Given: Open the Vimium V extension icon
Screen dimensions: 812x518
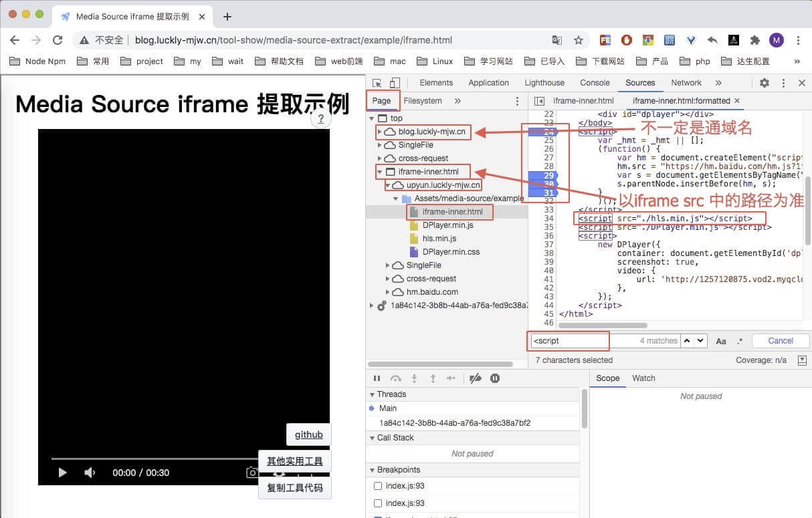Looking at the screenshot, I should pyautogui.click(x=691, y=40).
